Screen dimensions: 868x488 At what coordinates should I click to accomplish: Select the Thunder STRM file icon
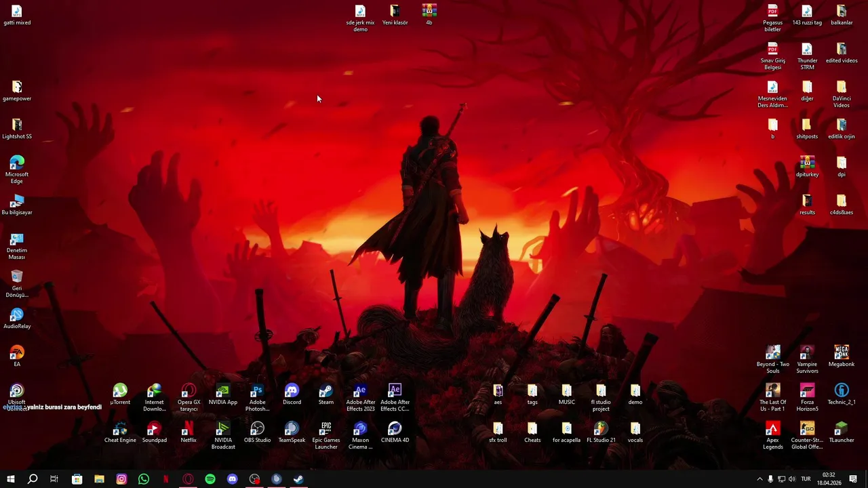(807, 56)
